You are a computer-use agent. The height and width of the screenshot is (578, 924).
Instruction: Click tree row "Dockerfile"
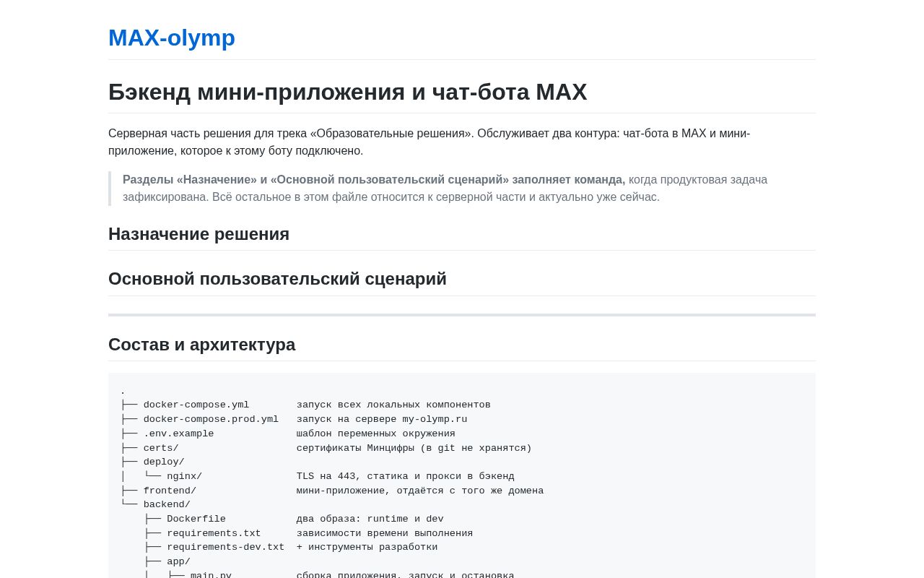(196, 519)
